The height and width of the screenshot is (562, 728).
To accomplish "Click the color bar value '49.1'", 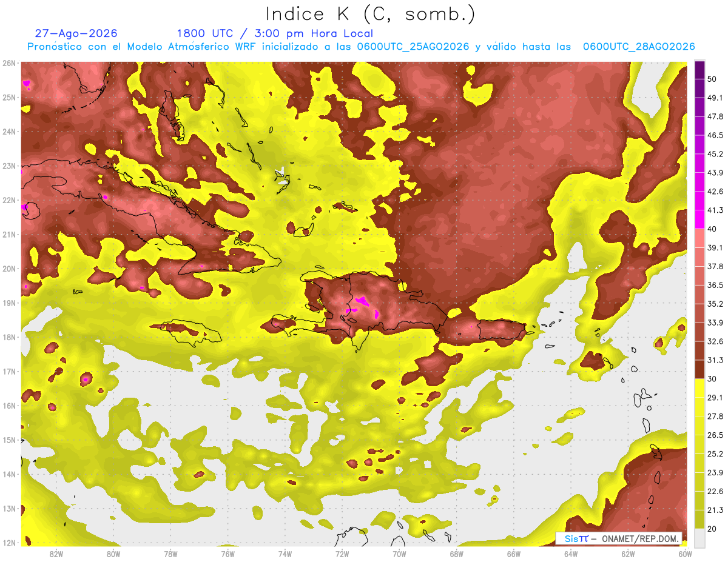I will [715, 98].
